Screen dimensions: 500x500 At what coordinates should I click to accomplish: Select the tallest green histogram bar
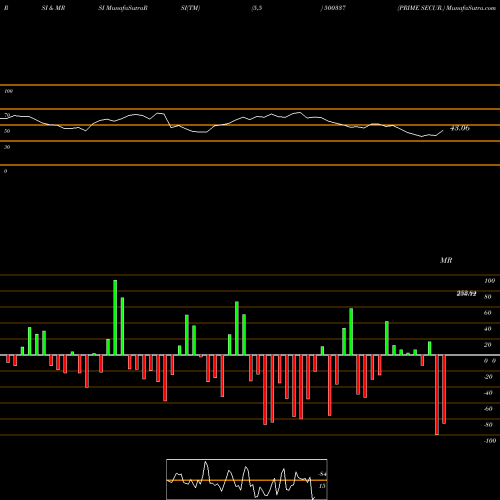tap(115, 317)
